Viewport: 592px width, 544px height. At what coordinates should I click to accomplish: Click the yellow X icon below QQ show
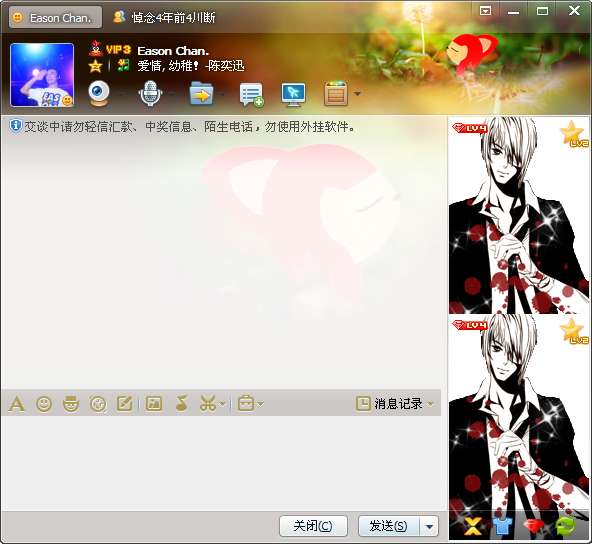click(472, 526)
